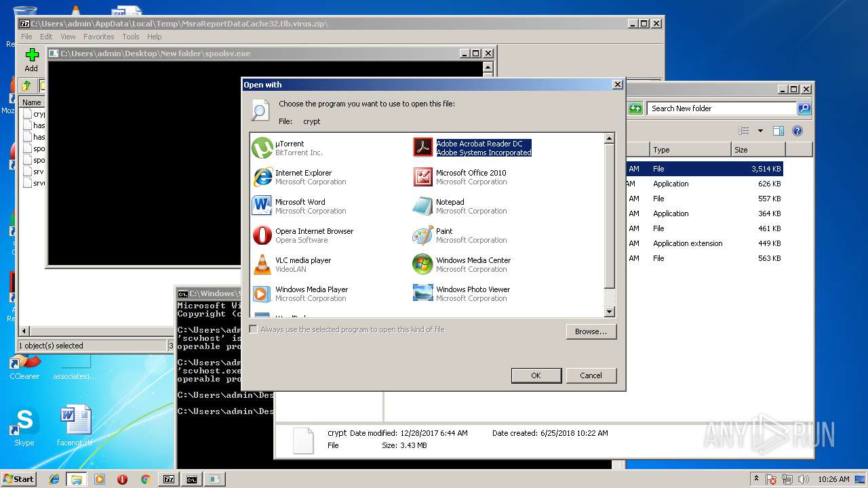Click Name column header in 7-Zip
Screen dimensions: 868x488
click(x=32, y=102)
